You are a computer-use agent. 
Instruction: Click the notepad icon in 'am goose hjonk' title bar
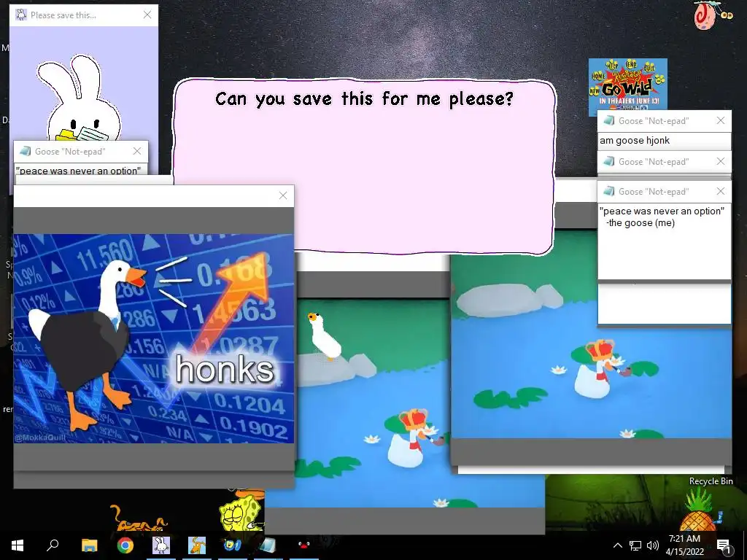pyautogui.click(x=608, y=120)
